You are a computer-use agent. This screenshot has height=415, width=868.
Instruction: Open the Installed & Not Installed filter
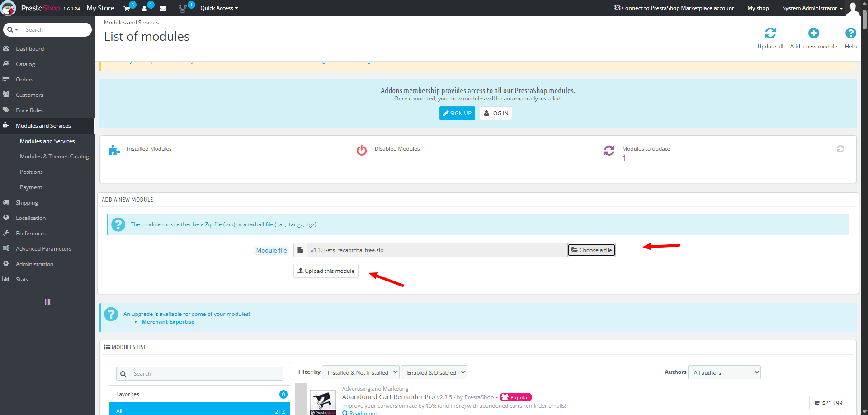coord(361,372)
